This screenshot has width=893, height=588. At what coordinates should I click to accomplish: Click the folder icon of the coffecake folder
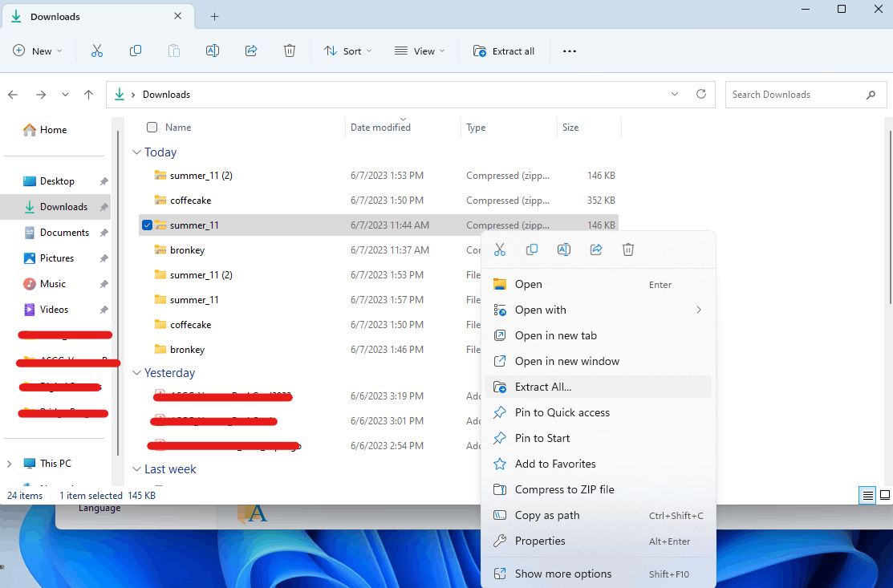point(160,324)
